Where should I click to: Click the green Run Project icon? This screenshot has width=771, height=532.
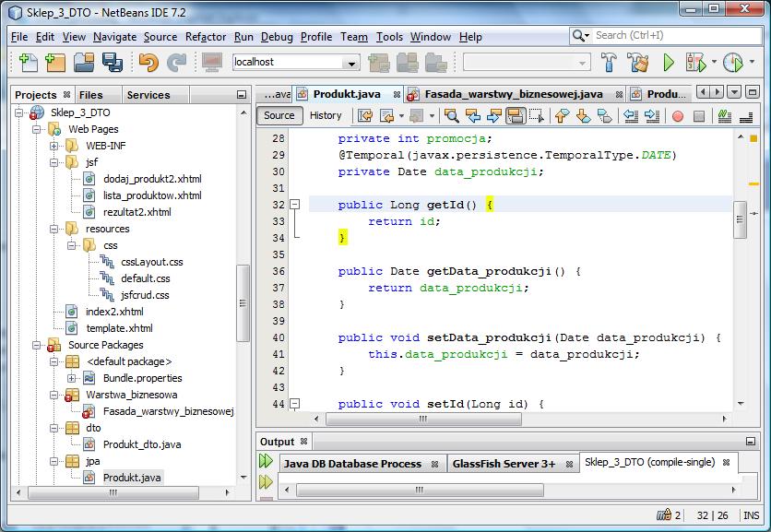(x=669, y=63)
